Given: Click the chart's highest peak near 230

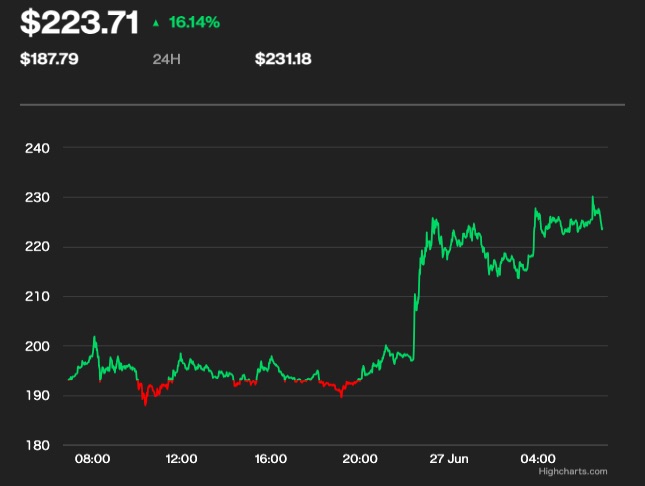Looking at the screenshot, I should pos(593,198).
